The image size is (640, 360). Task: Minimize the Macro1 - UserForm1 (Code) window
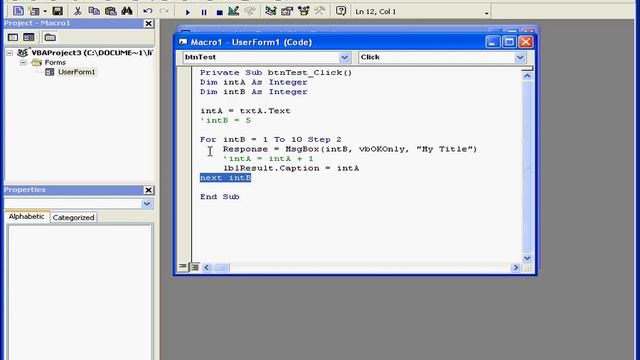pyautogui.click(x=492, y=42)
